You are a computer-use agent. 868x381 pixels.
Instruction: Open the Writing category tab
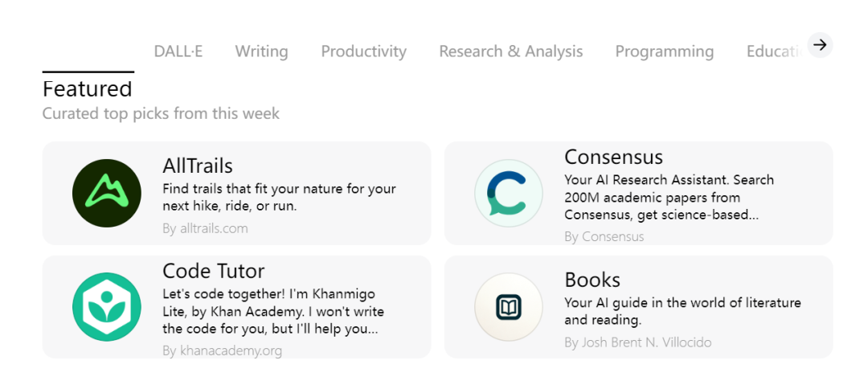point(261,51)
